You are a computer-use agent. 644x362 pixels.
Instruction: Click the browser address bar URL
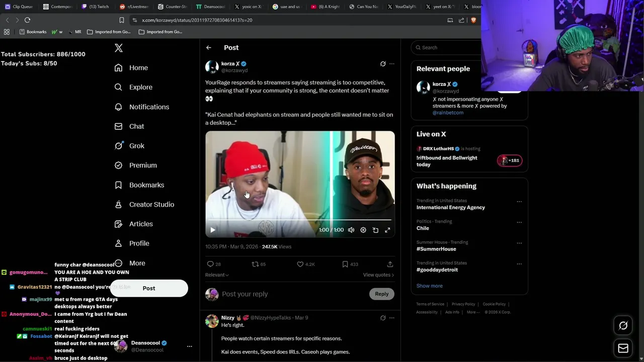click(x=197, y=20)
